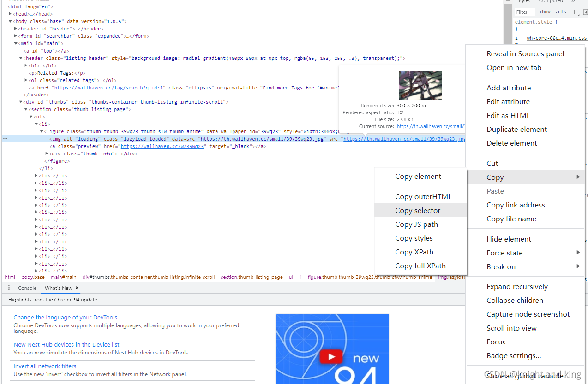Focus the Styles Filter field
This screenshot has height=384, width=588.
click(525, 12)
